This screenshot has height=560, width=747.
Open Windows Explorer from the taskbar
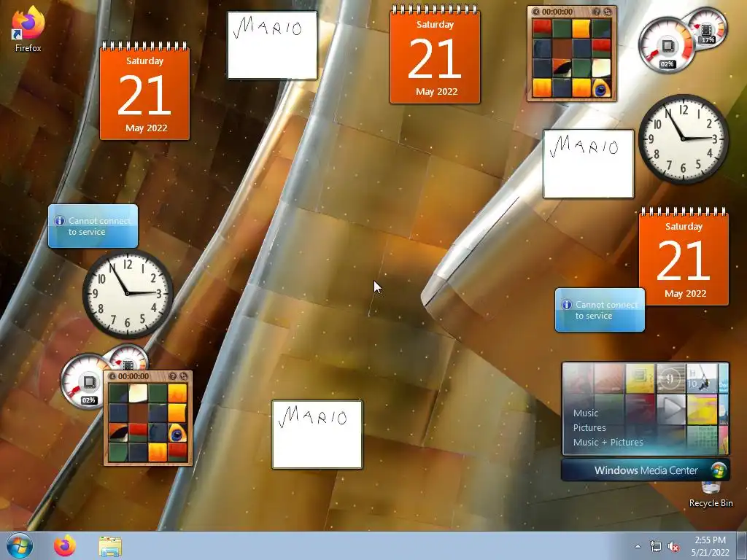tap(110, 546)
